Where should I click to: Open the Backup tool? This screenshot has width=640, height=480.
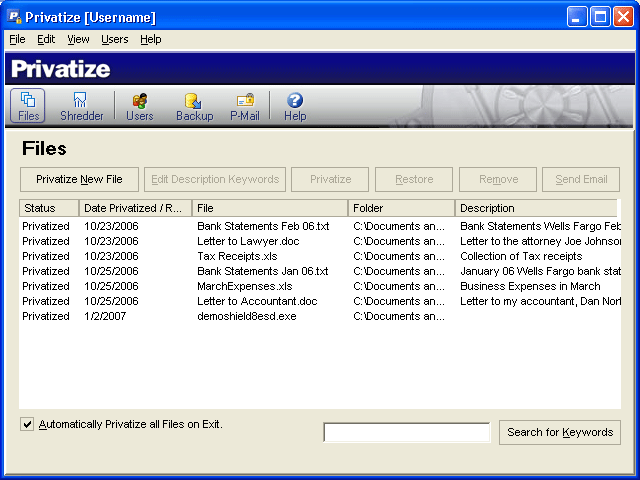[195, 107]
